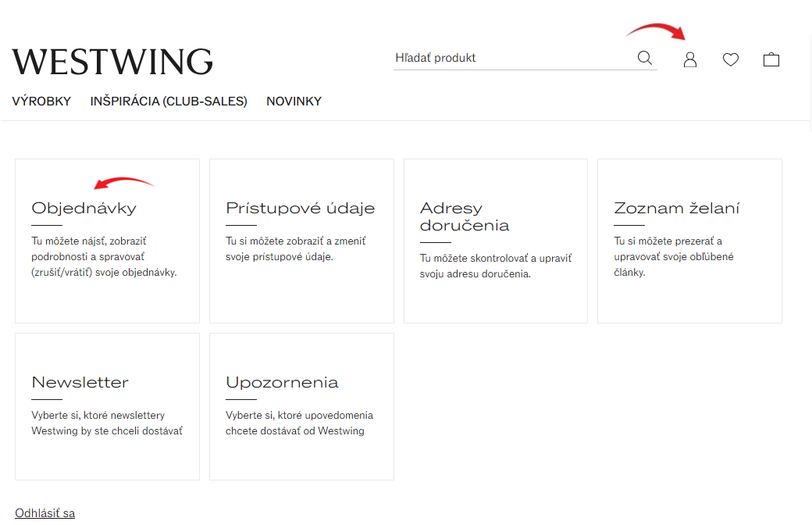Open the wishlist heart icon

[x=731, y=59]
